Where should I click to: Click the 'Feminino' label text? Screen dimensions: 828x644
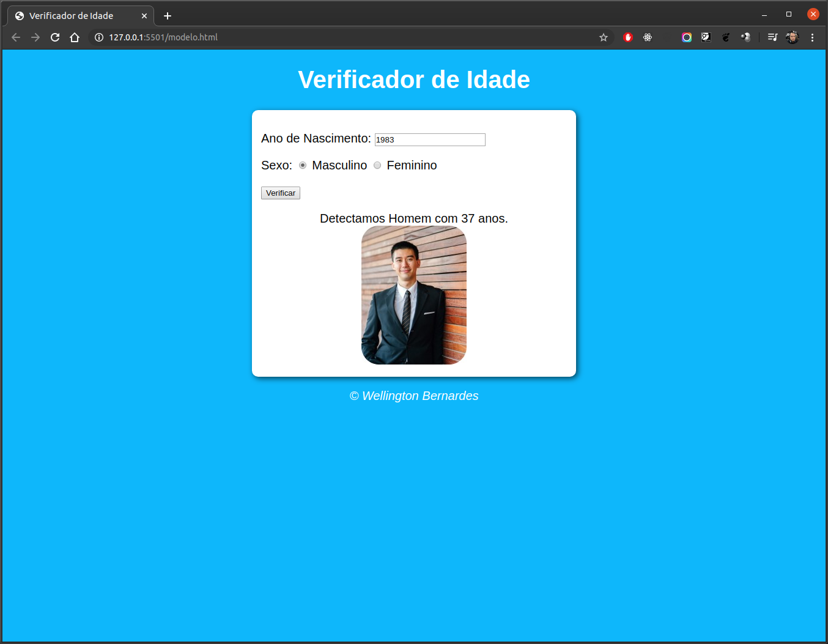click(x=412, y=165)
